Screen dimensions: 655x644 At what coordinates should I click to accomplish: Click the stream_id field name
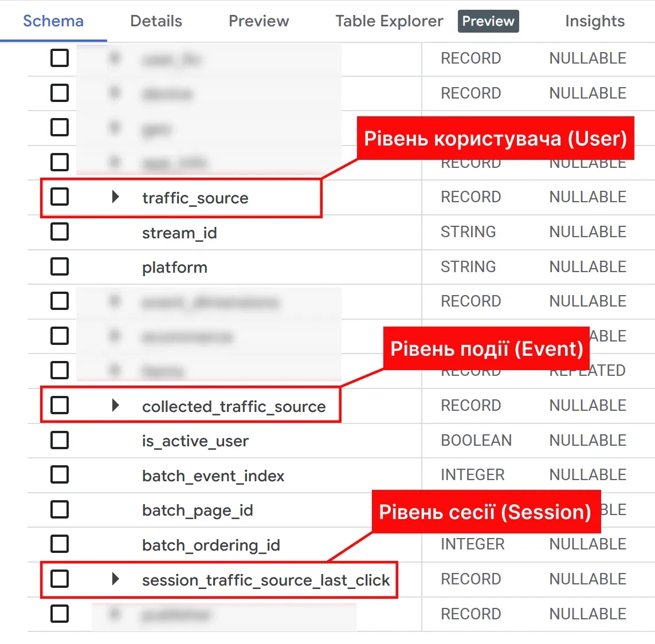click(179, 233)
